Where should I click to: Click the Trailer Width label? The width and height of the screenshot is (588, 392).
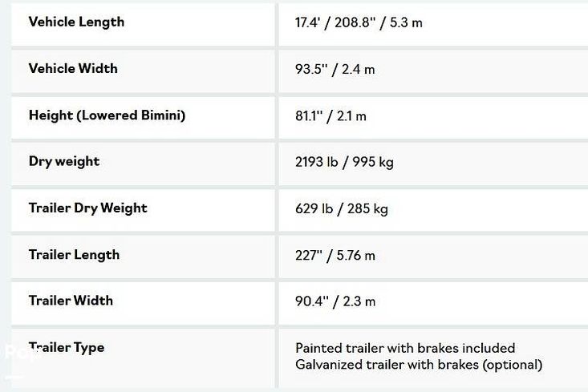click(71, 301)
